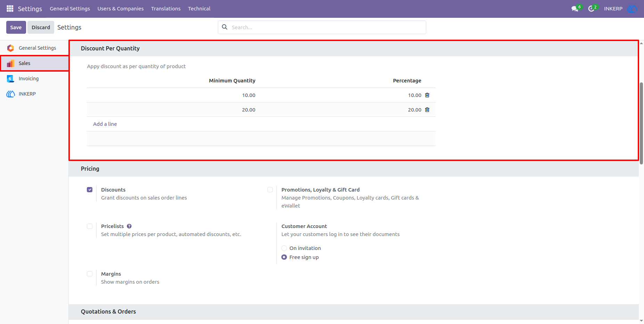Select the On invitation radio option

pos(284,248)
